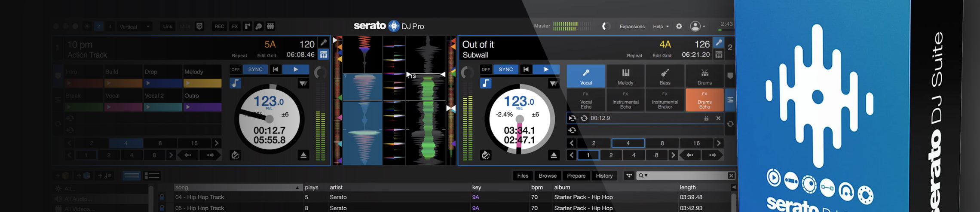Viewport: 980px width, 212px height.
Task: Click the sort arrow on the song column
Action: pos(297,188)
